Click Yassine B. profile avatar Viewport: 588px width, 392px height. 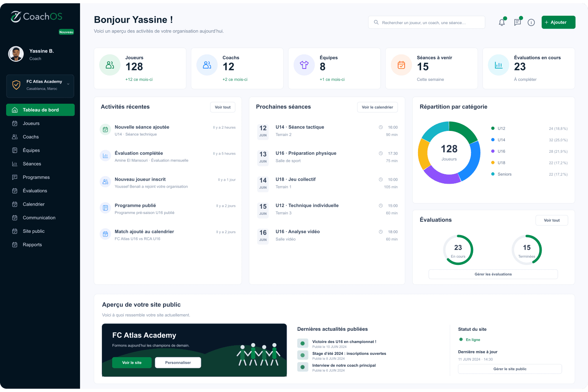coord(16,54)
